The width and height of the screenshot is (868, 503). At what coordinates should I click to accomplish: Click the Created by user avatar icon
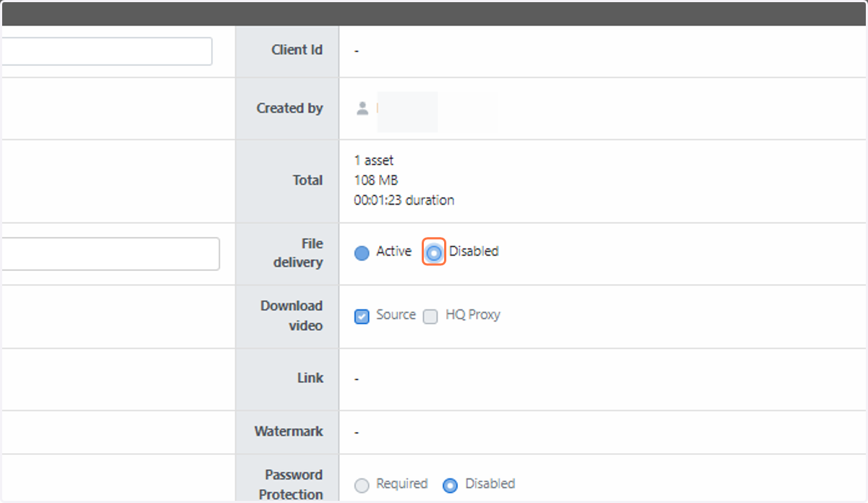(362, 108)
